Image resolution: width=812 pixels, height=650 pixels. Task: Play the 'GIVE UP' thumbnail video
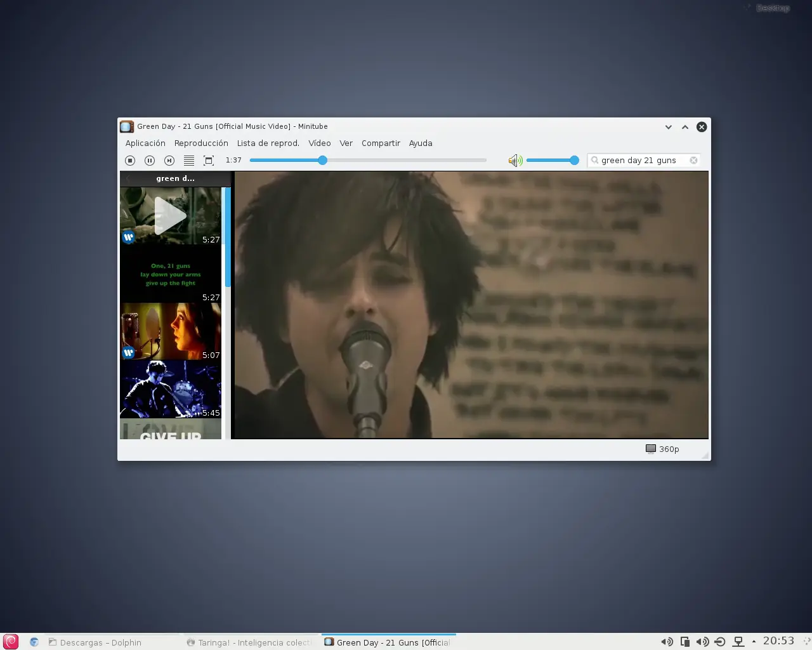(x=171, y=430)
